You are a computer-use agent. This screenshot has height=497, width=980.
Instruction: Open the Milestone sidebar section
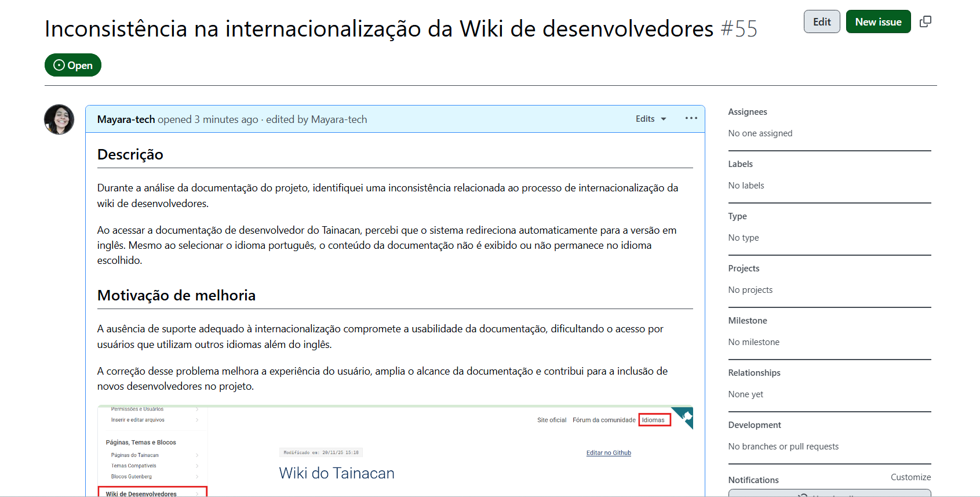pyautogui.click(x=748, y=321)
